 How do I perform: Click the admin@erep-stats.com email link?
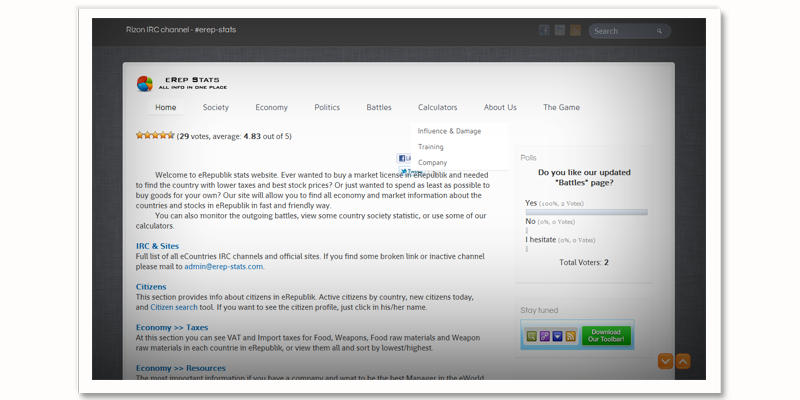pos(224,266)
